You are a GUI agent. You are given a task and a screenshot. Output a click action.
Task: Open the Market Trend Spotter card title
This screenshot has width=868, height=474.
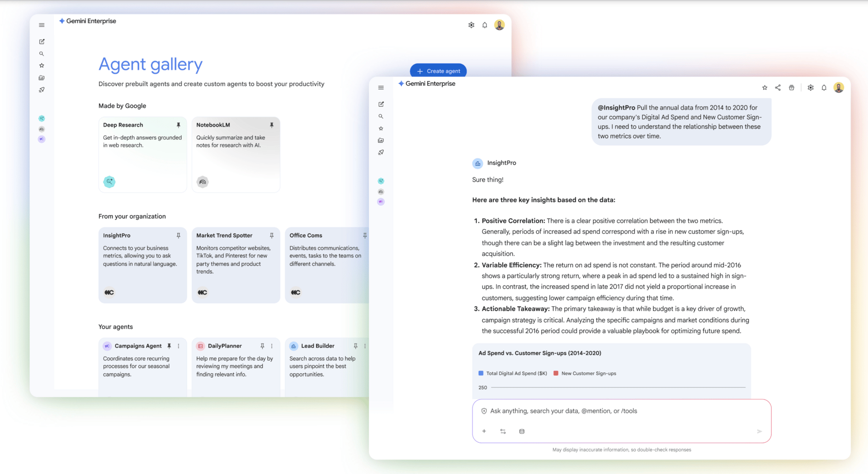(x=224, y=235)
